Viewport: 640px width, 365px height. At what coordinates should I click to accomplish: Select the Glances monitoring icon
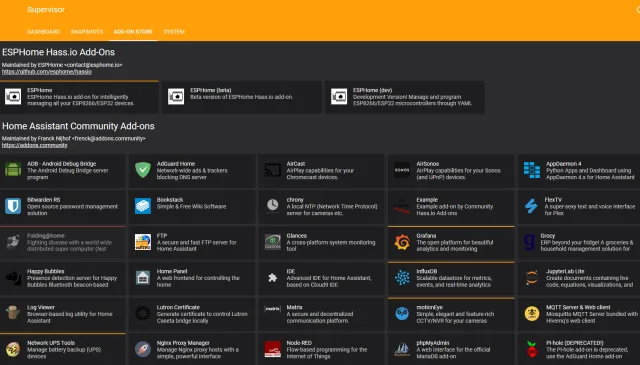tap(273, 242)
